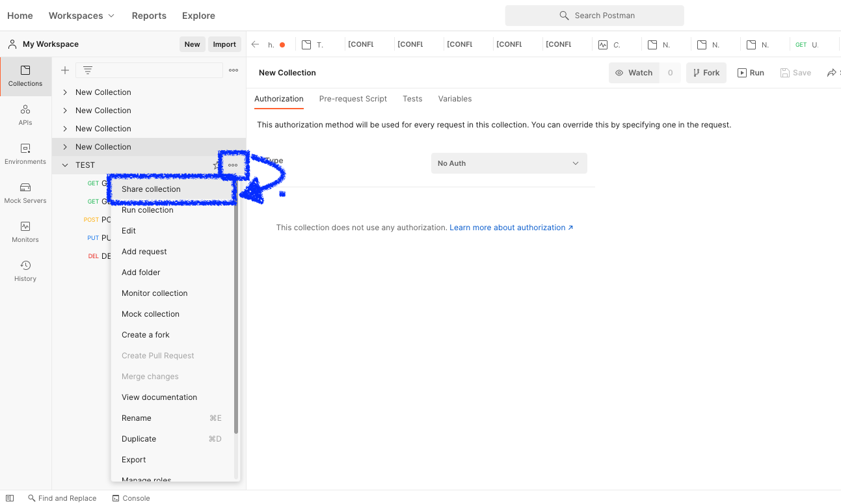Open Explore in top navigation
This screenshot has height=504, width=841.
198,16
